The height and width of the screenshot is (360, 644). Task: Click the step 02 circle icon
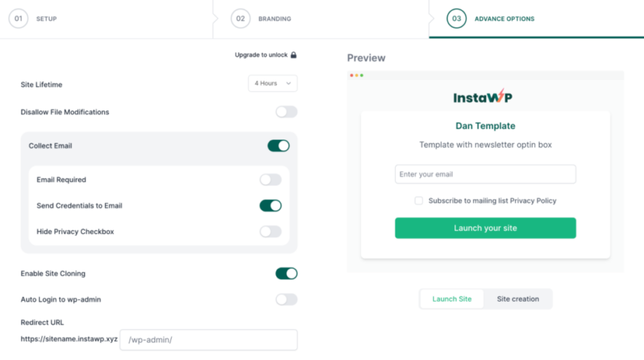(241, 18)
